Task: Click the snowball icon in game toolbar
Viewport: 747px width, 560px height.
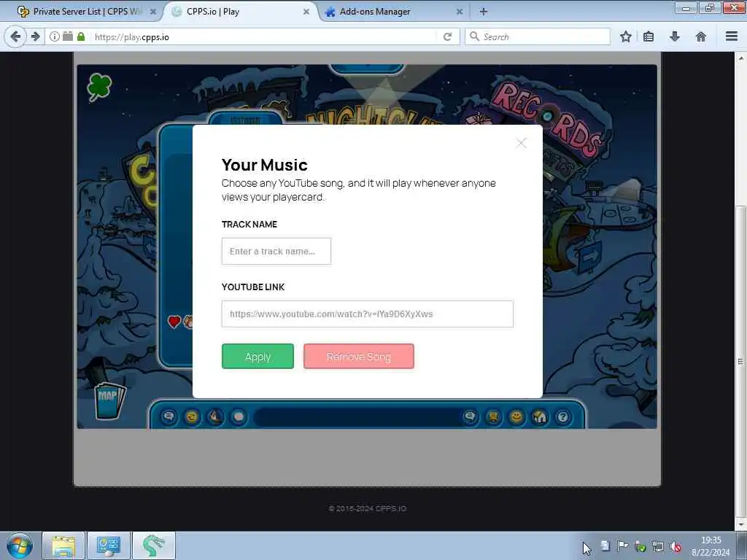Action: pos(239,416)
